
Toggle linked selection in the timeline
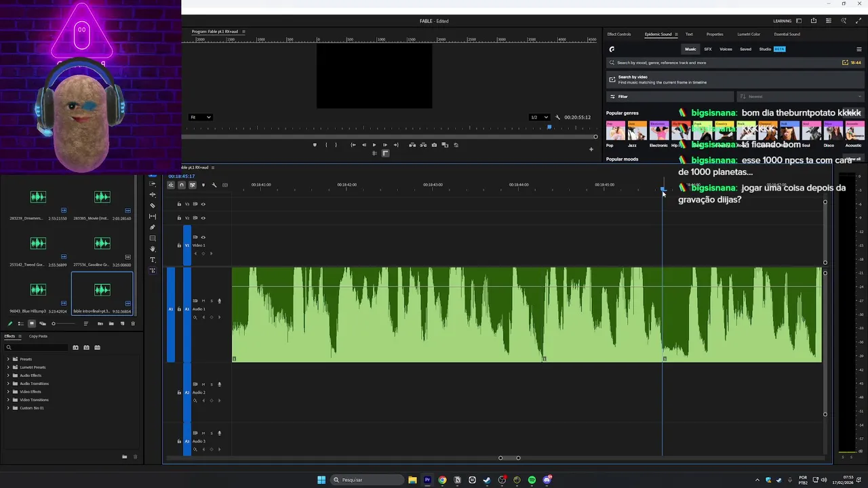pyautogui.click(x=193, y=185)
